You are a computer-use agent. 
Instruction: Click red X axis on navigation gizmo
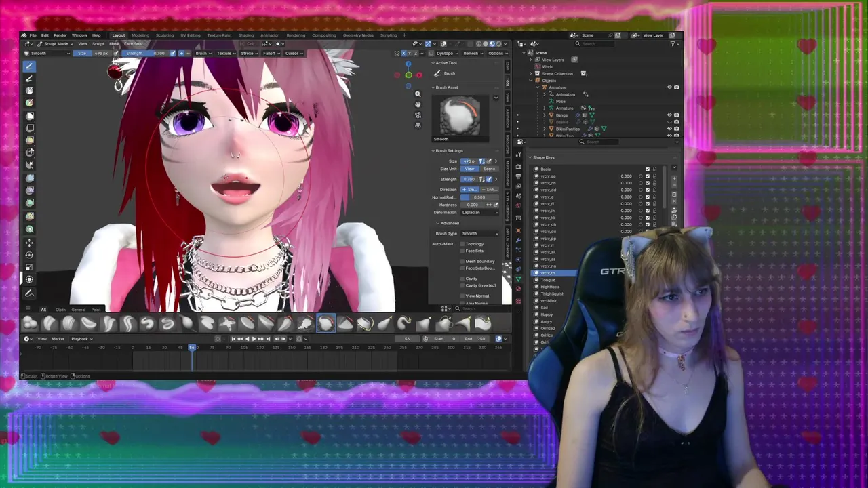point(420,75)
